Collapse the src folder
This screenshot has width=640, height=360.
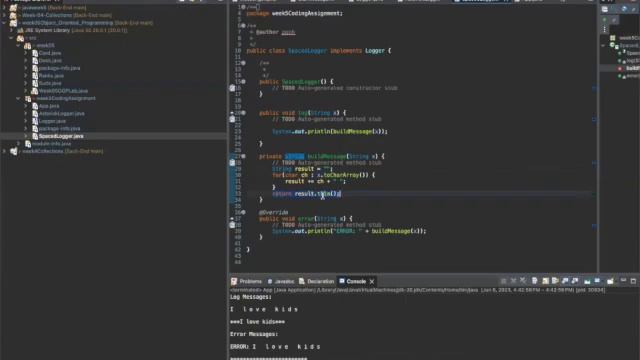11,38
